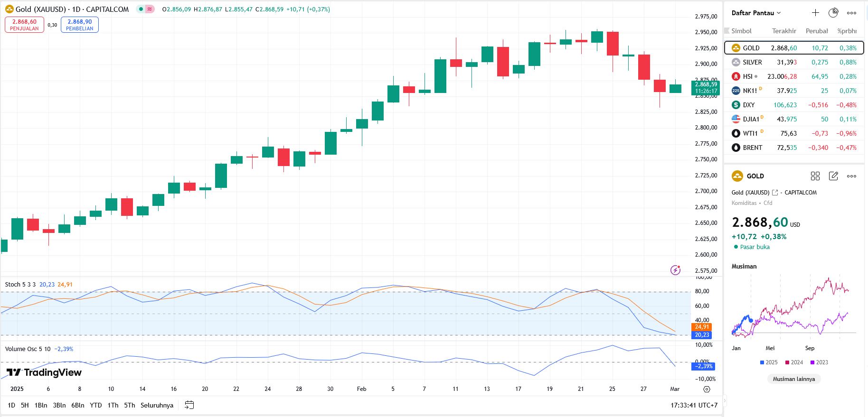Screen dimensions: 868x417
Task: Click the PEMBELIAN buy price button
Action: tap(80, 25)
